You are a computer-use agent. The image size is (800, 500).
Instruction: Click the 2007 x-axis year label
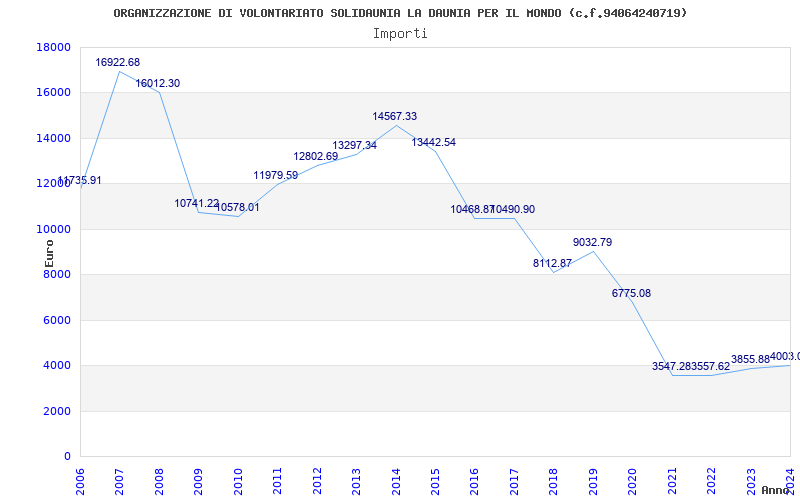click(119, 482)
